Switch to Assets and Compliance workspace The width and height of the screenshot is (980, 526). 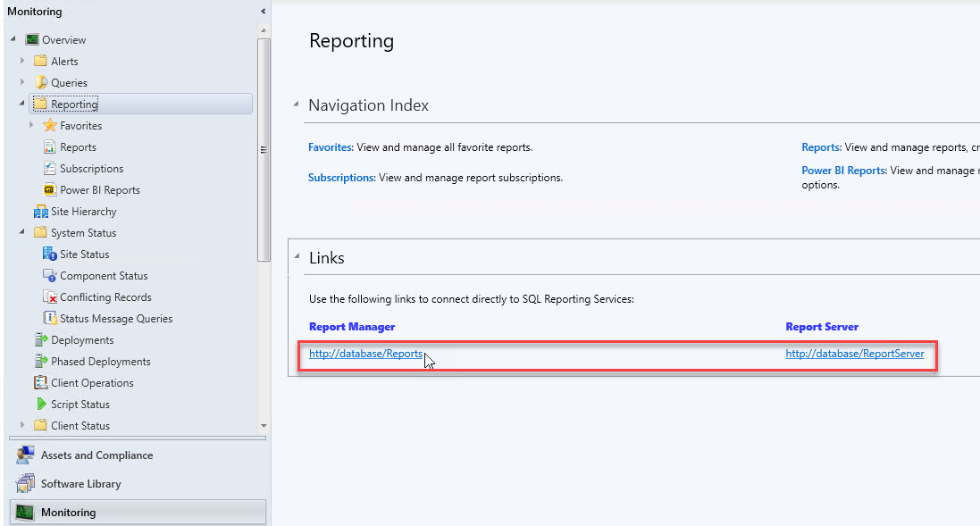(x=96, y=455)
